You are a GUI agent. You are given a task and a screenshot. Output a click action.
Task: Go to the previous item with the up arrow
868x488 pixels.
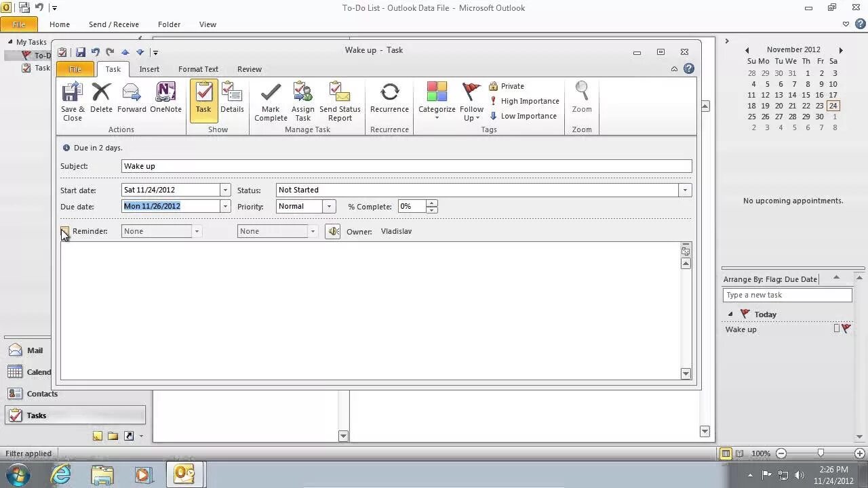click(x=125, y=52)
